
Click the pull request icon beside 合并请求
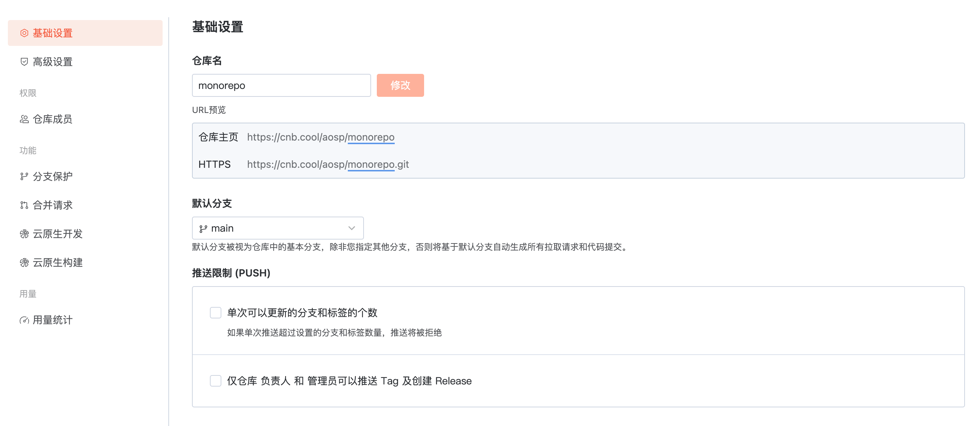24,205
